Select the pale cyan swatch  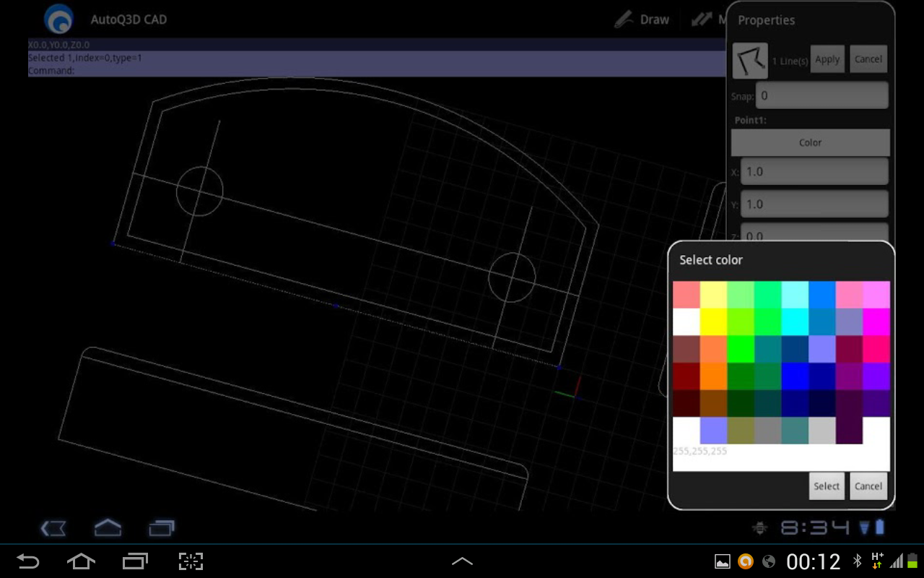click(x=795, y=295)
